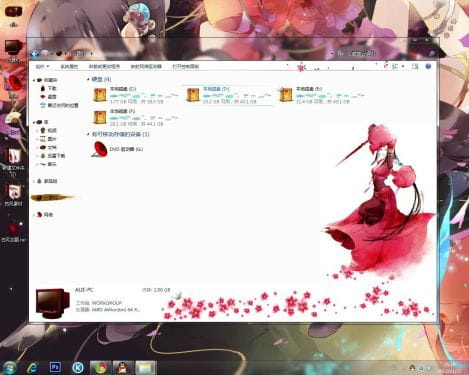
Task: Click 打开控制面板 Open Control Panel
Action: tap(186, 66)
